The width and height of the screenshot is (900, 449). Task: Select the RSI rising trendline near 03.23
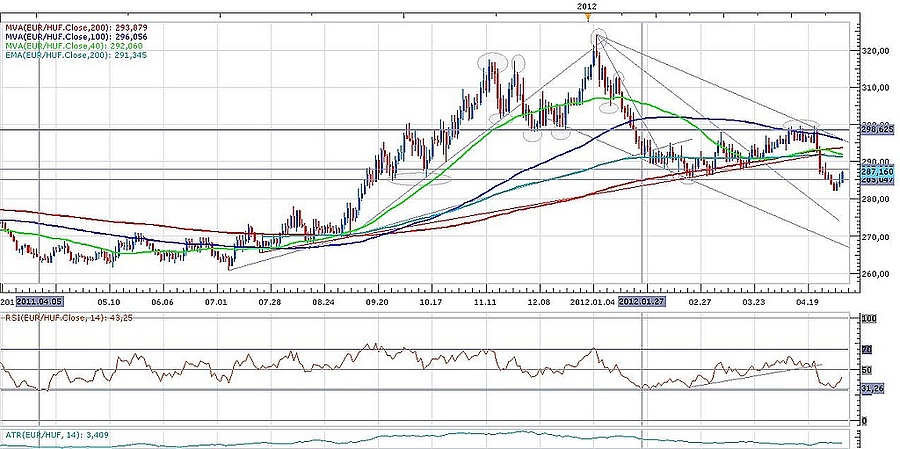[732, 373]
